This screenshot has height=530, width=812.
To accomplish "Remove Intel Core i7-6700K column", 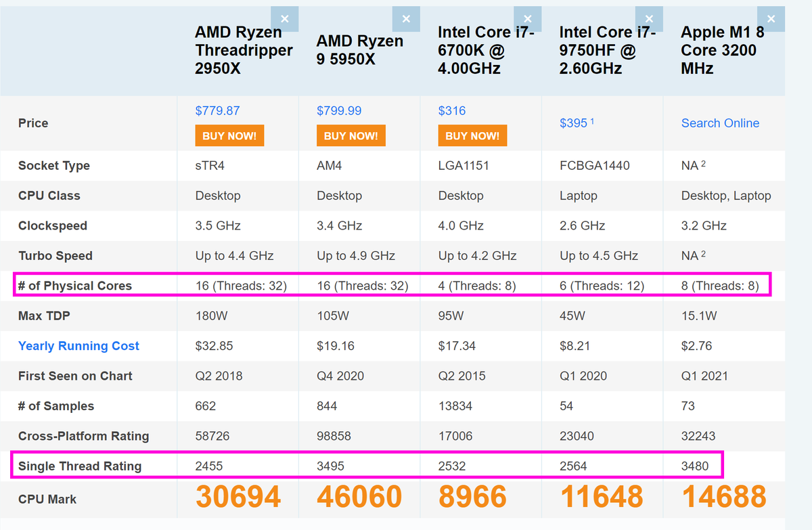I will coord(527,19).
